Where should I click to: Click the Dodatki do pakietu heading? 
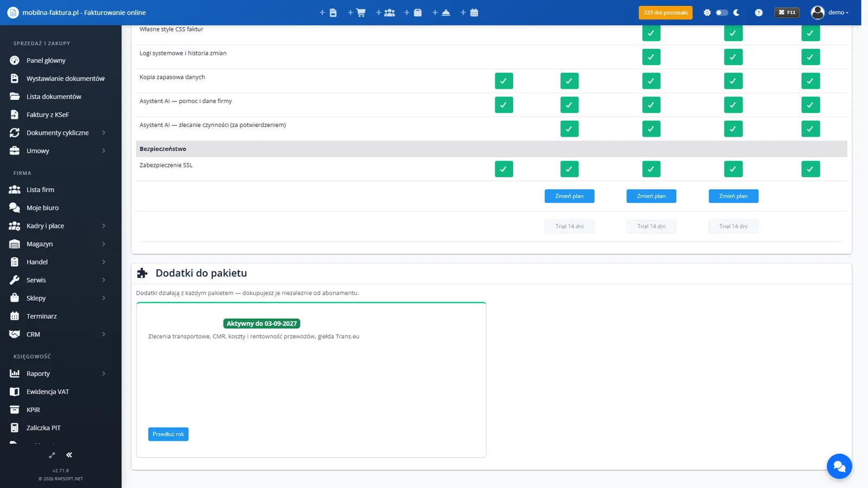(201, 273)
